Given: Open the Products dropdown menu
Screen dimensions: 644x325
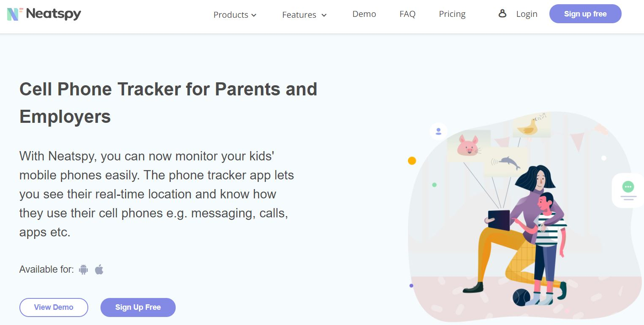Looking at the screenshot, I should 231,15.
